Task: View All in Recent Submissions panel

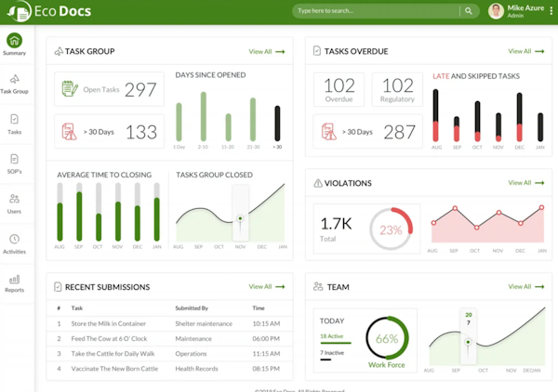Action: 267,286
